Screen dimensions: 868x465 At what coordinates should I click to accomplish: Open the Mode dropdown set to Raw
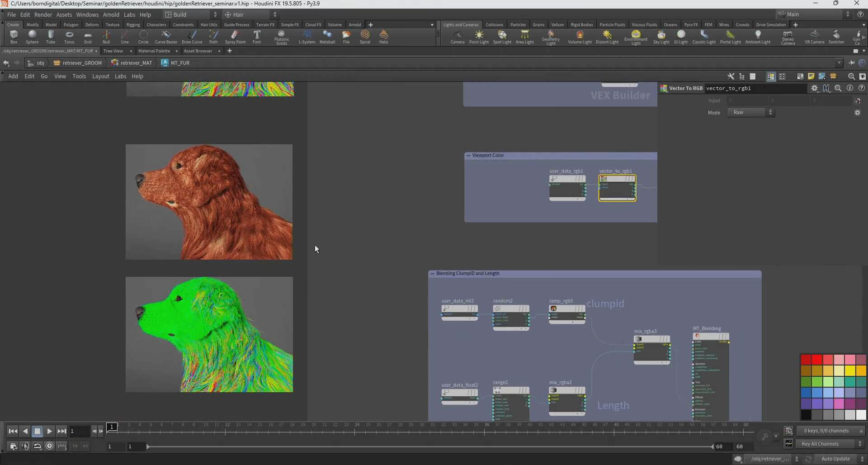pyautogui.click(x=751, y=113)
